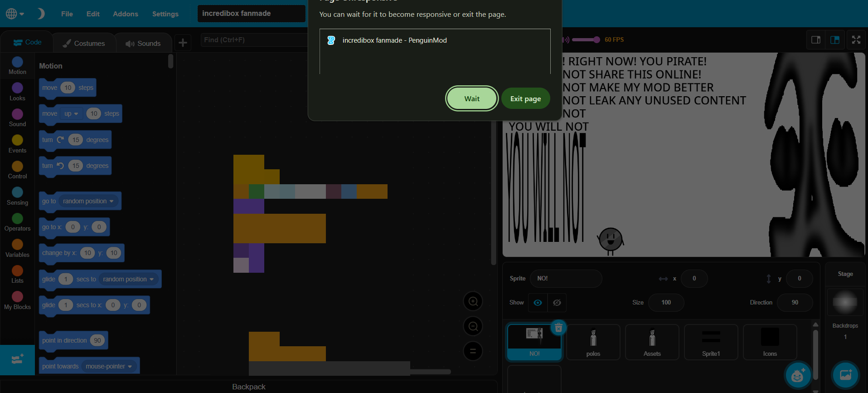
Task: Switch to small stage layout
Action: pyautogui.click(x=816, y=40)
